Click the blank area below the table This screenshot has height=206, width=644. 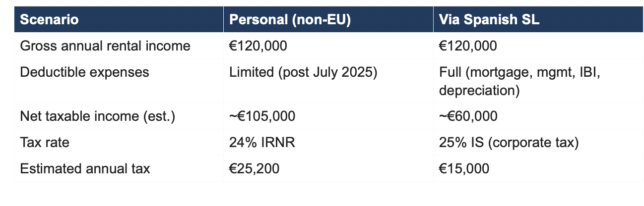[322, 194]
